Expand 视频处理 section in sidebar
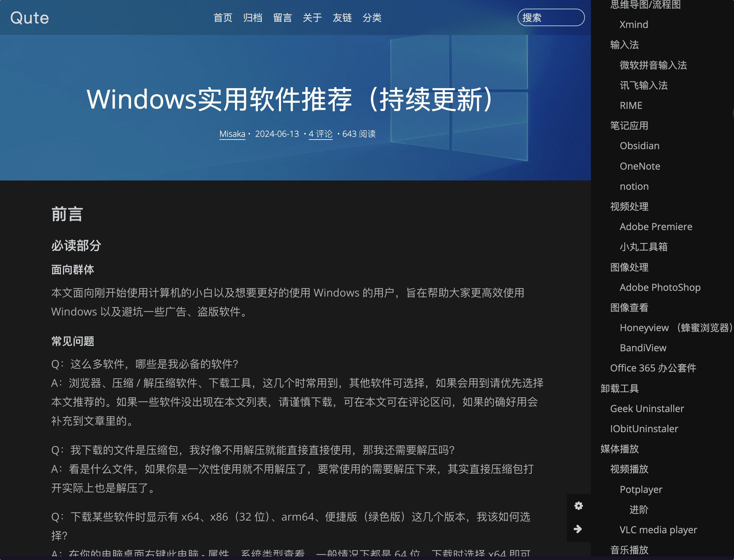Viewport: 734px width, 560px height. click(x=628, y=206)
